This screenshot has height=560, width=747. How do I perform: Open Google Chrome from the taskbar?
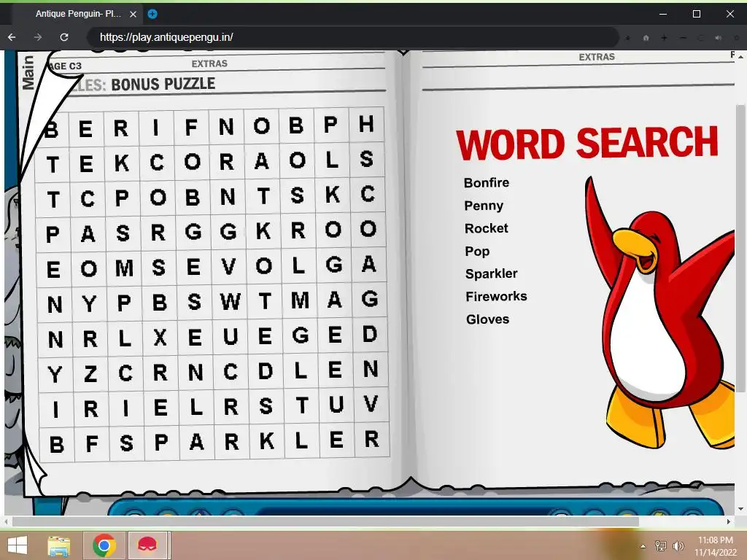pos(104,545)
